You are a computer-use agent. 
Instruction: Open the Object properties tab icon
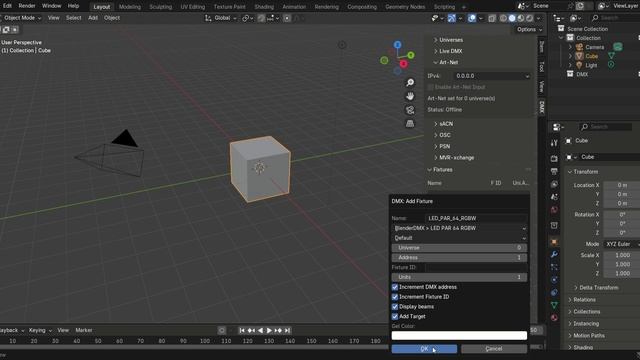tap(554, 242)
